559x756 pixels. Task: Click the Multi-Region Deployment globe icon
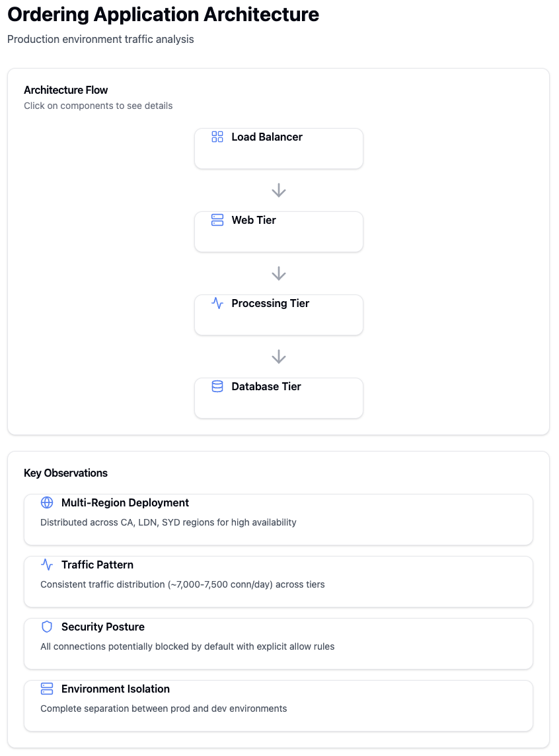point(47,502)
